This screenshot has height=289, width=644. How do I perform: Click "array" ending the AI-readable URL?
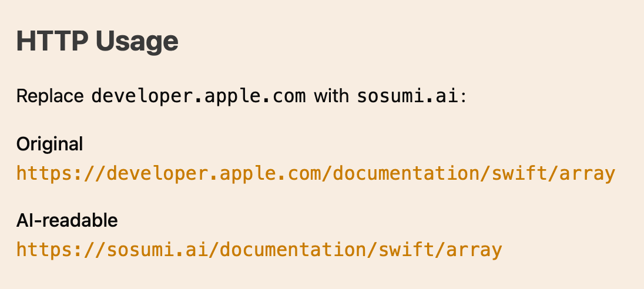(x=474, y=250)
